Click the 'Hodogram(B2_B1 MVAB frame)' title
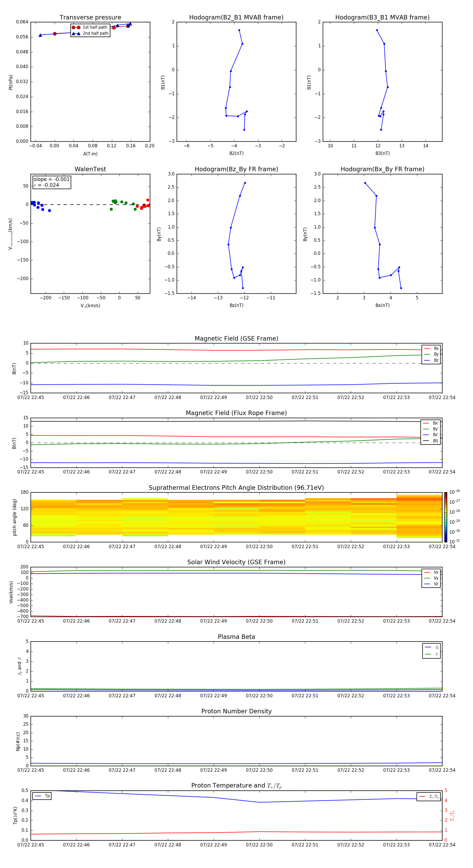The image size is (473, 868). click(236, 17)
